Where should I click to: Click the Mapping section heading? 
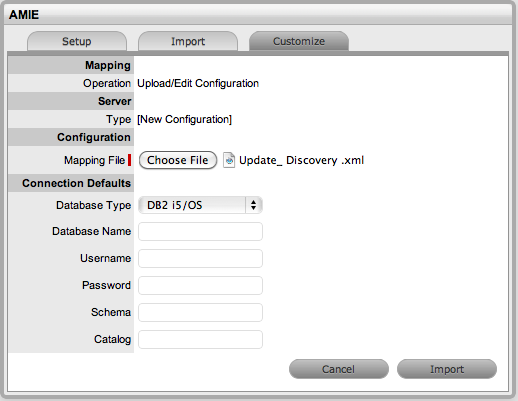point(108,65)
